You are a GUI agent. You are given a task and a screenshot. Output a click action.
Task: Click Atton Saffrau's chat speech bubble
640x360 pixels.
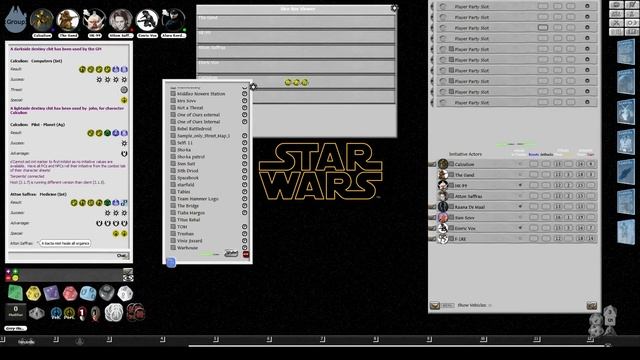(x=65, y=243)
